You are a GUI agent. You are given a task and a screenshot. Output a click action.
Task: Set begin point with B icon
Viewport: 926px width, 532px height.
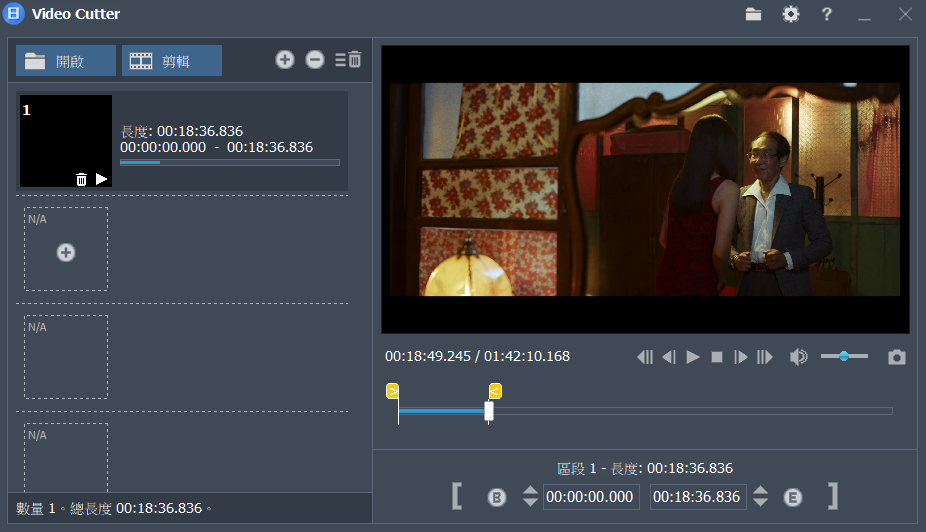click(497, 497)
